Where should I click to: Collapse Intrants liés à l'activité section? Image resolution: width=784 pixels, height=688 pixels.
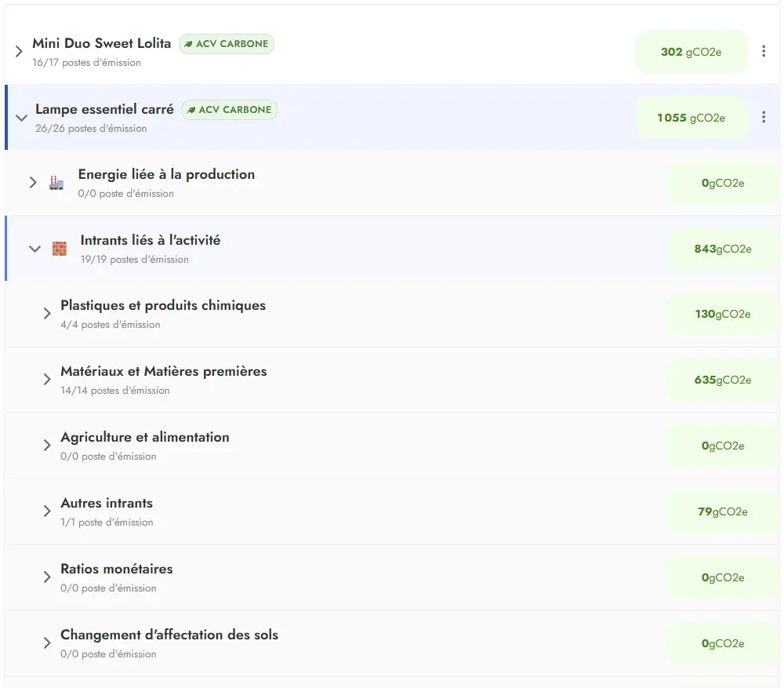pyautogui.click(x=34, y=249)
